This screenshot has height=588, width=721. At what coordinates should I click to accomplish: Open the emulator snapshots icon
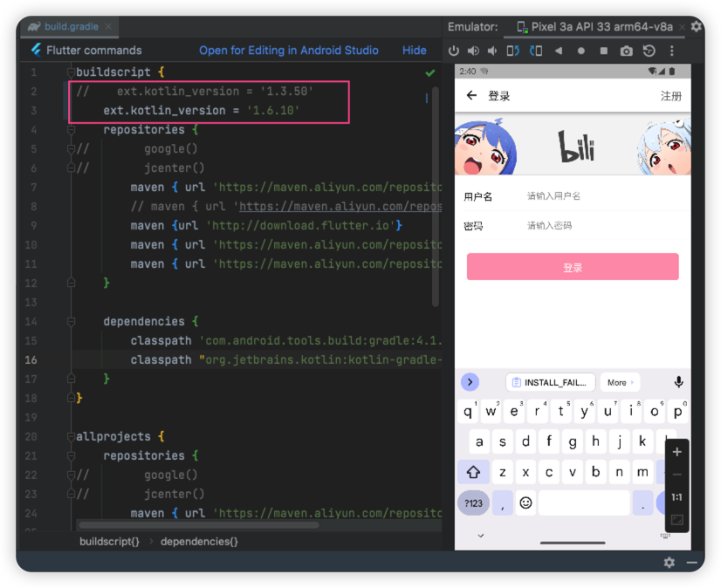tap(649, 51)
